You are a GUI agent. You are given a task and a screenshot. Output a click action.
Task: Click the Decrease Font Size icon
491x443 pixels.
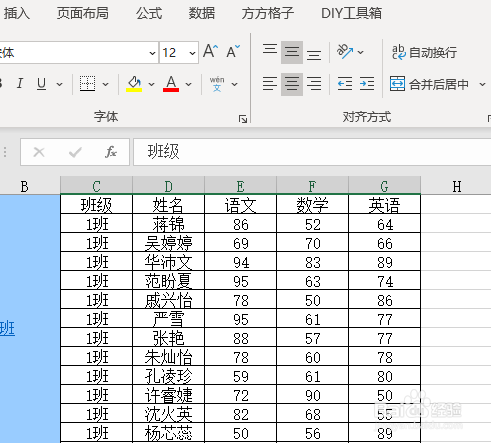coord(233,52)
